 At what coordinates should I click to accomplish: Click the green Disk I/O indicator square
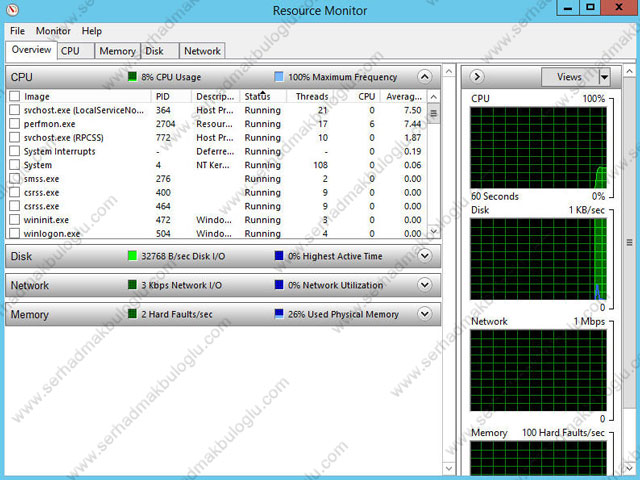click(x=132, y=256)
